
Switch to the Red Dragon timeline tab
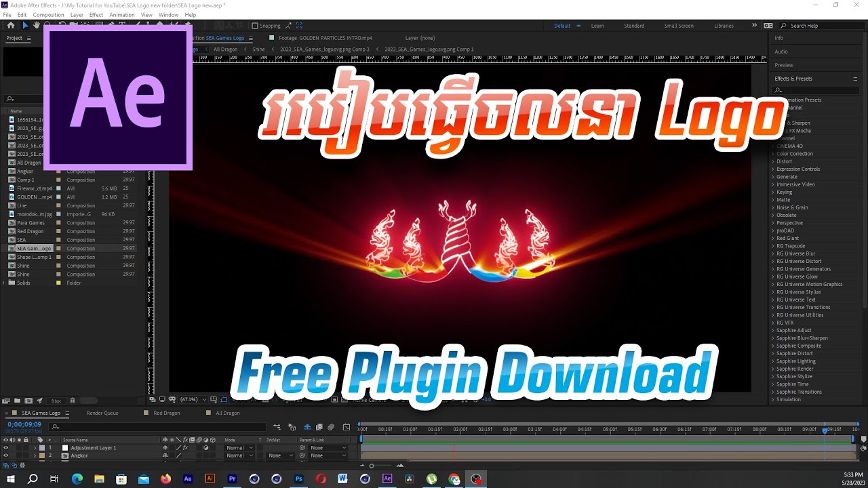166,413
